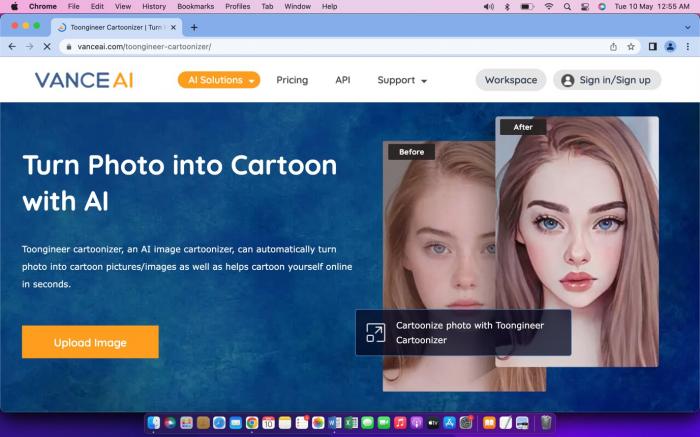
Task: Open the Chrome side panel icon
Action: (x=652, y=46)
